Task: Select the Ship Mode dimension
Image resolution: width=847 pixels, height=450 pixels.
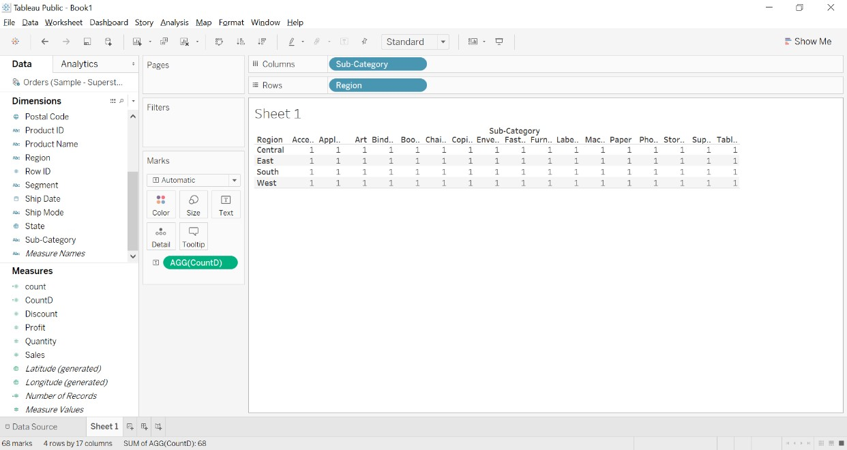Action: point(44,212)
